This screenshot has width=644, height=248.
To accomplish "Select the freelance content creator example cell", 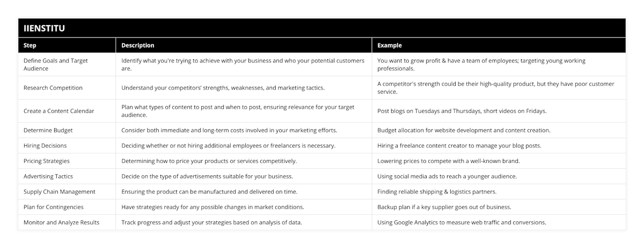I will 459,146.
